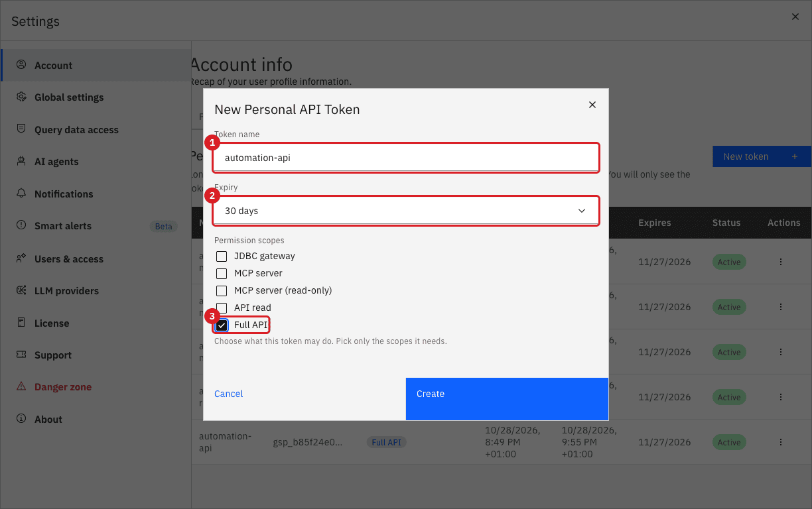Click the Smart alerts exclamation icon

pos(21,225)
